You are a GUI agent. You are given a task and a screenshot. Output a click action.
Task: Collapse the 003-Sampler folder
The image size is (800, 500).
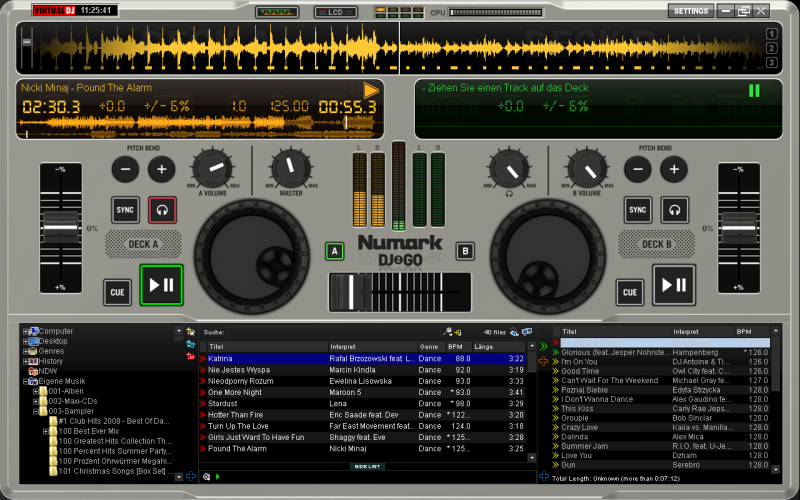[36, 411]
